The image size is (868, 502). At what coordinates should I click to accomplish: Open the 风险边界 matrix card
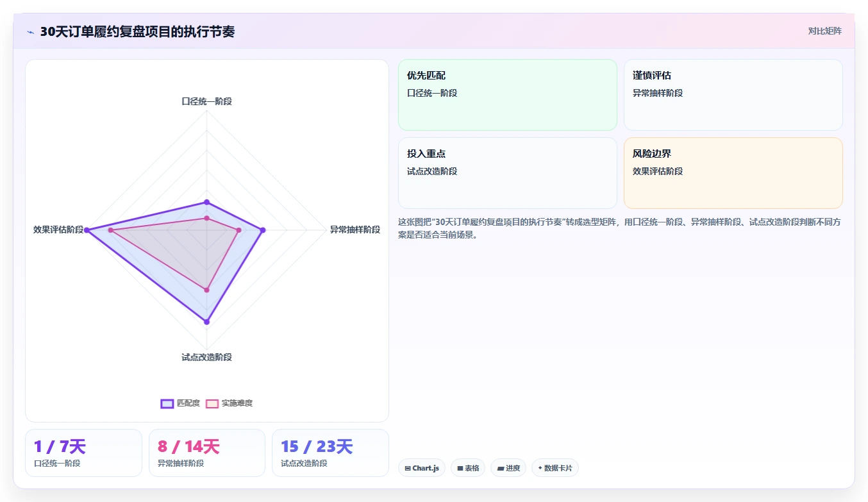[733, 173]
